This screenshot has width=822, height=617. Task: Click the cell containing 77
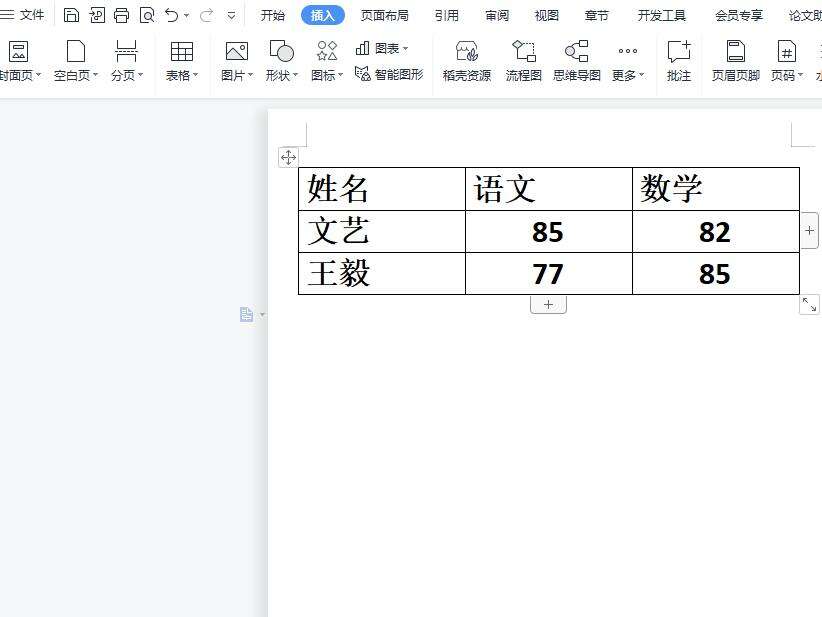tap(549, 274)
